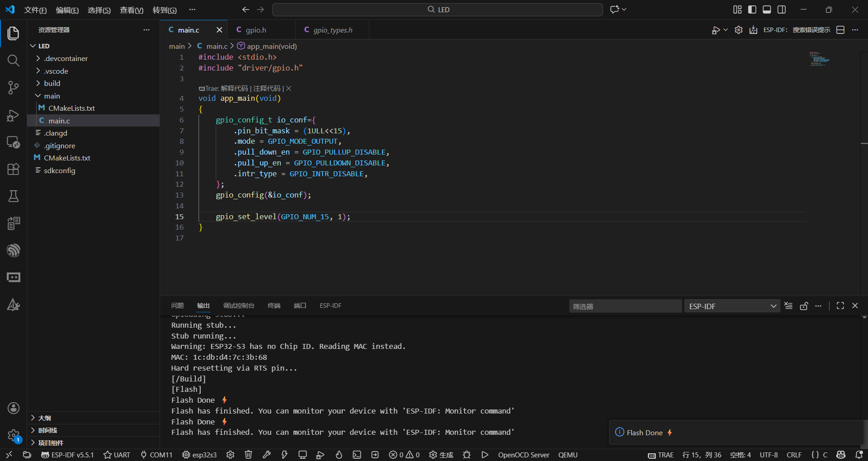Toggle the primary side bar layout button
The width and height of the screenshot is (868, 461).
(x=752, y=9)
